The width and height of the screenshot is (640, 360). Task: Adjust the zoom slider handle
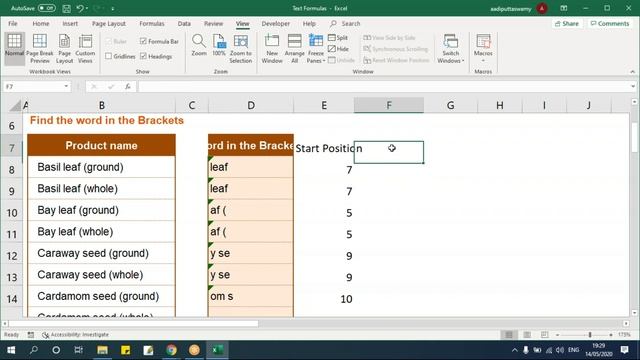[x=590, y=335]
